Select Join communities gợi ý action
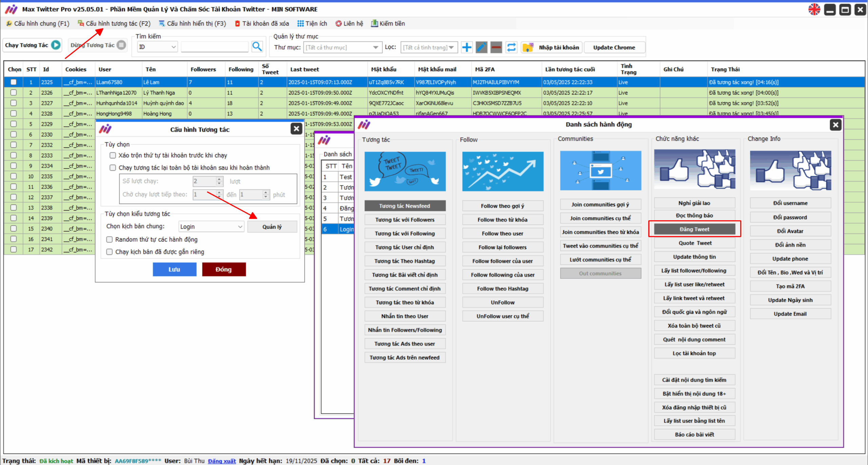The height and width of the screenshot is (465, 868). (600, 204)
